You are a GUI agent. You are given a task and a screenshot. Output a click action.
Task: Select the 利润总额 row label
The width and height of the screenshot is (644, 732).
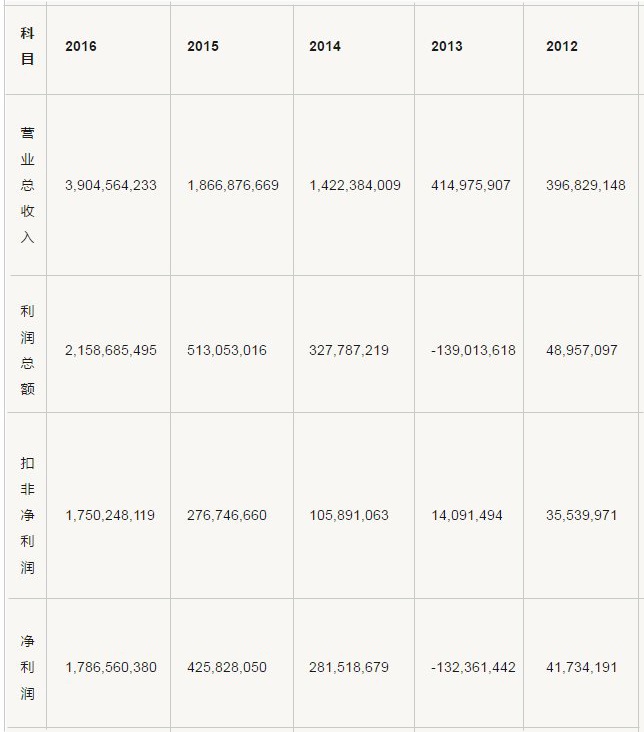[x=27, y=350]
